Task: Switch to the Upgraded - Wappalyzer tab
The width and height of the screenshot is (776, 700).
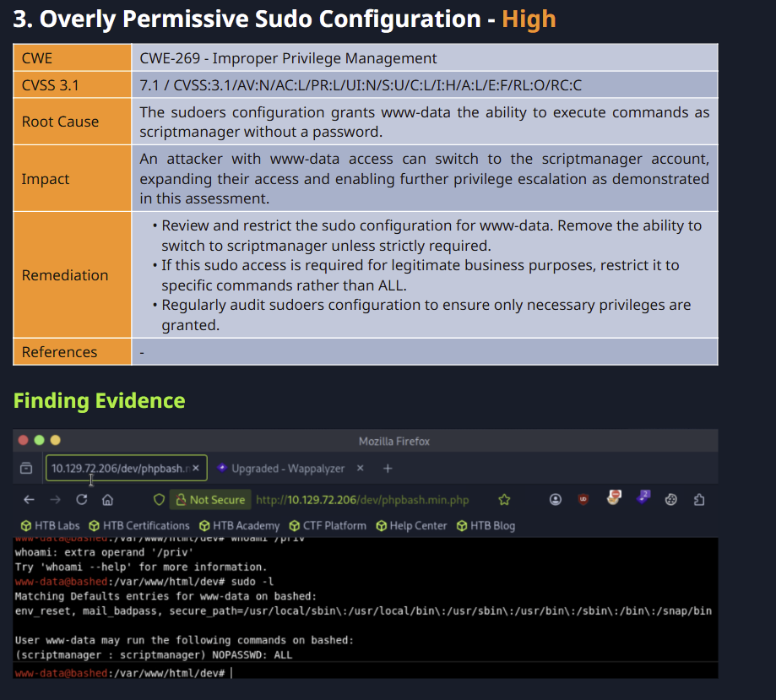Action: pyautogui.click(x=288, y=469)
